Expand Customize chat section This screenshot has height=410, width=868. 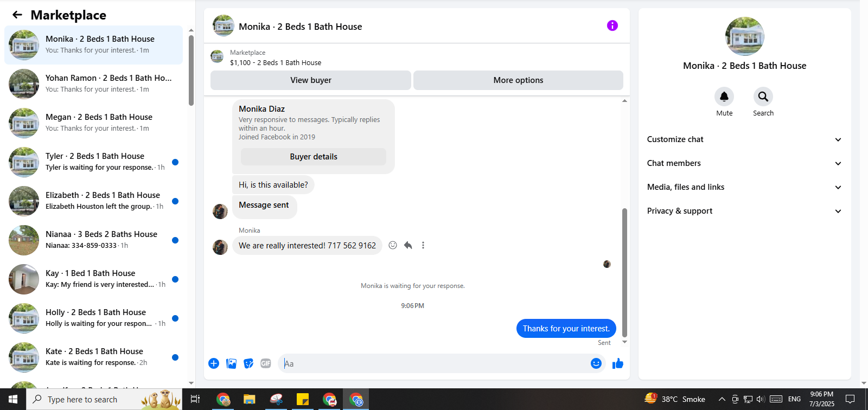(x=744, y=139)
